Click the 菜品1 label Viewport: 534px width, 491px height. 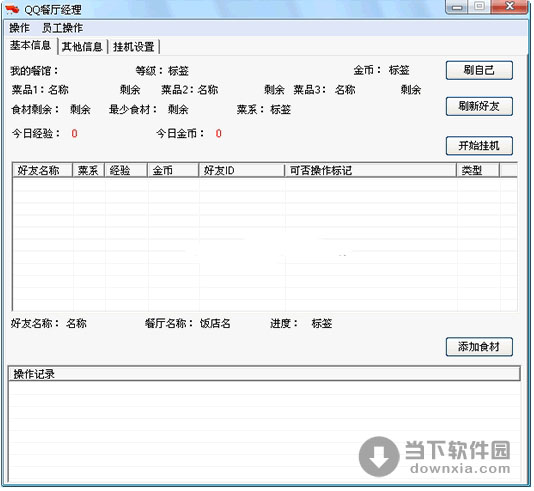(x=28, y=90)
